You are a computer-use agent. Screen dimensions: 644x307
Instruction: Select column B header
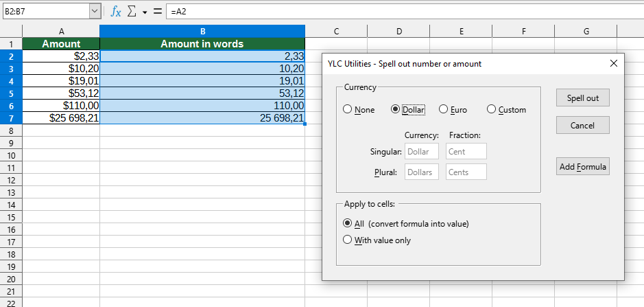coord(202,32)
